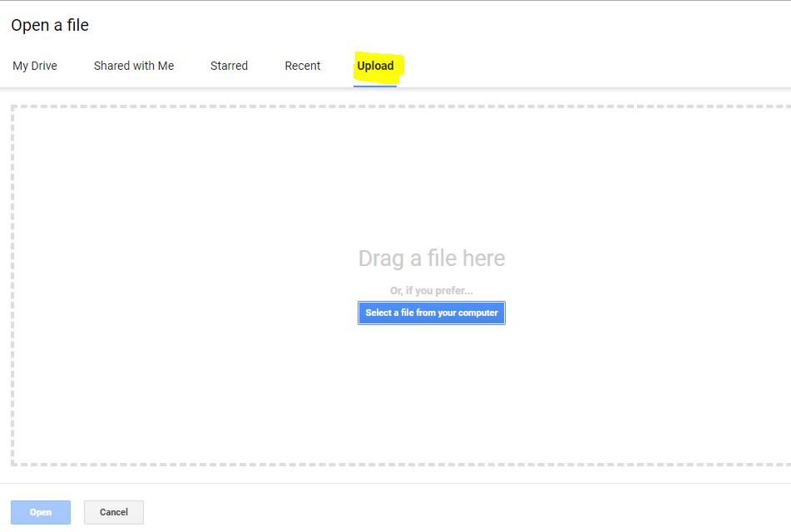Click the Open a file dialog title
This screenshot has height=532, width=791.
[x=50, y=25]
